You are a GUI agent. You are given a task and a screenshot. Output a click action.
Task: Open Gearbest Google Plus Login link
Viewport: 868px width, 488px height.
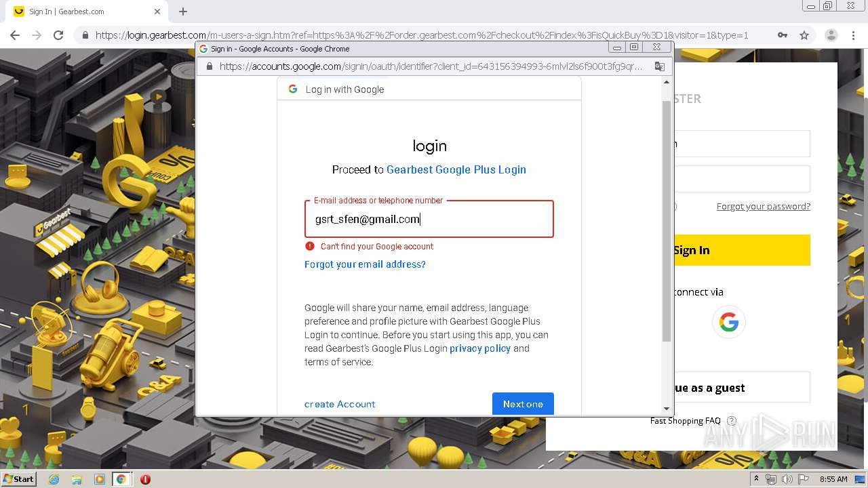pyautogui.click(x=456, y=169)
